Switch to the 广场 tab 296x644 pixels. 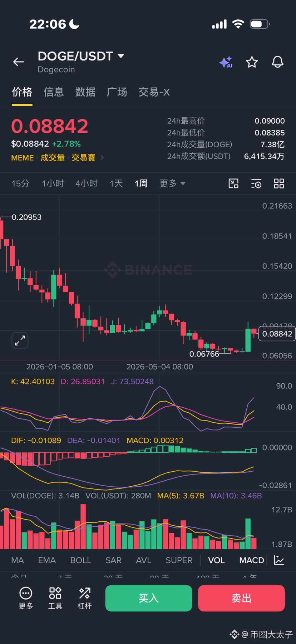(117, 92)
